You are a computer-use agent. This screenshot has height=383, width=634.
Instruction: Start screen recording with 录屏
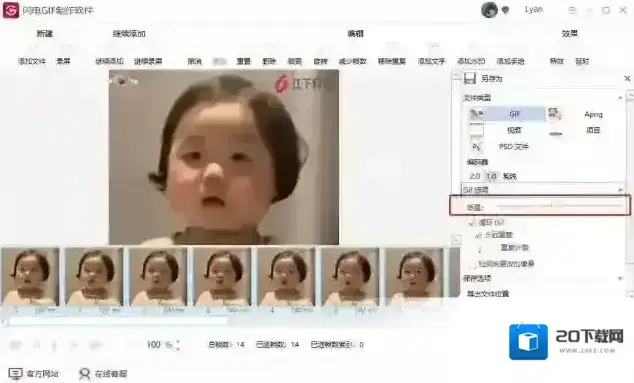tap(63, 61)
